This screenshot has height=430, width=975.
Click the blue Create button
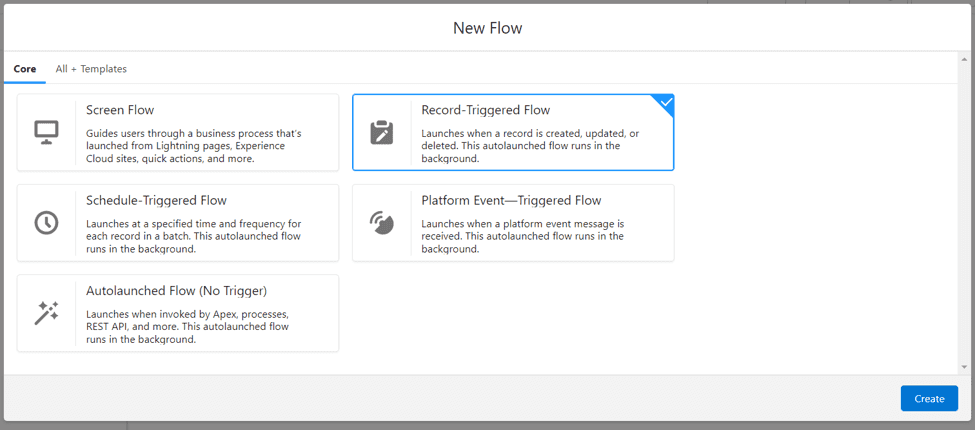929,398
